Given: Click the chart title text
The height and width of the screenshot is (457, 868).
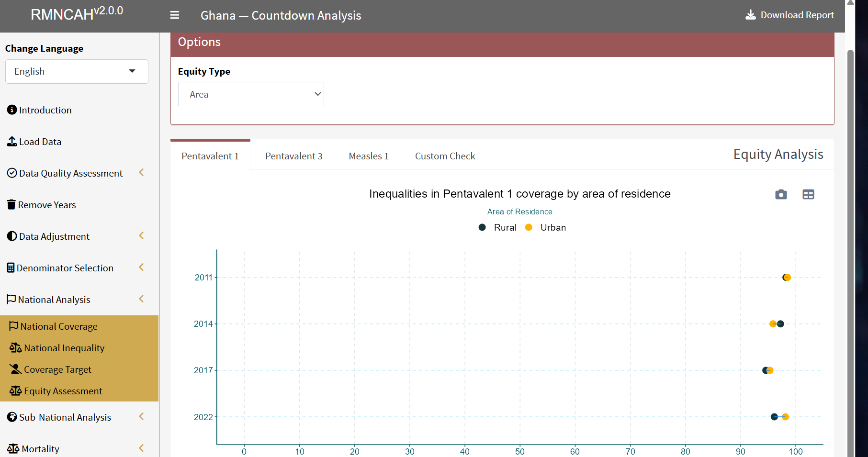Looking at the screenshot, I should 519,194.
